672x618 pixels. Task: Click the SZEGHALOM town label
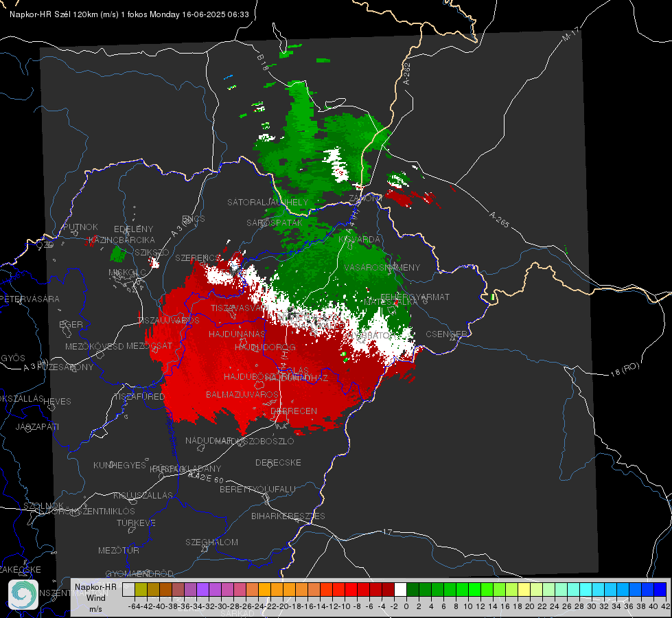(x=211, y=542)
